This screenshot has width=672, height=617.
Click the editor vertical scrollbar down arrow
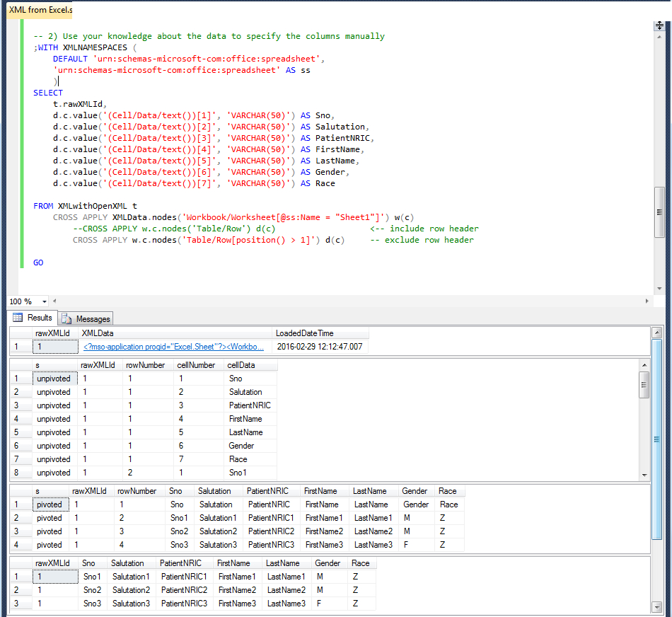[659, 288]
